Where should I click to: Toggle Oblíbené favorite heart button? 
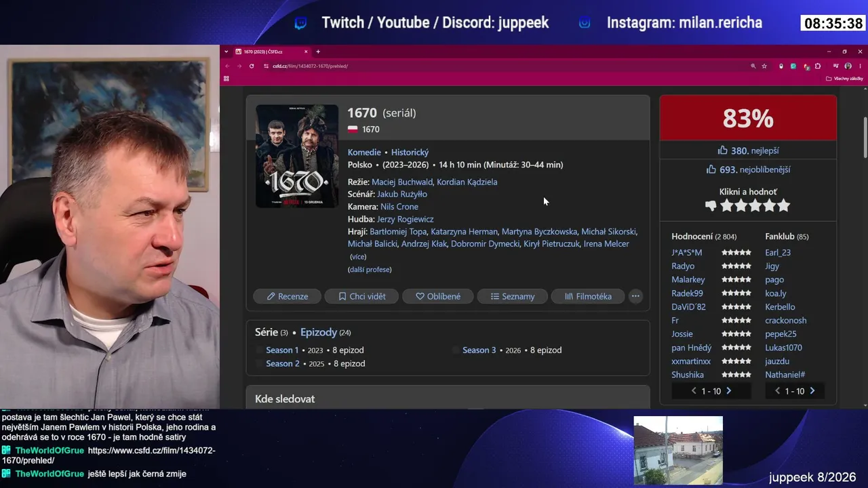tap(438, 296)
